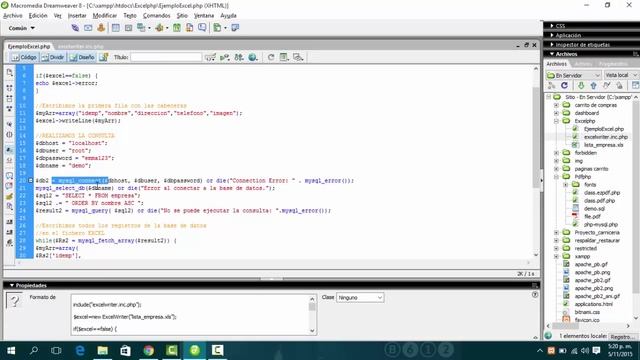This screenshot has width=640, height=360.
Task: Click the Check In Files icon
Action: 620,85
